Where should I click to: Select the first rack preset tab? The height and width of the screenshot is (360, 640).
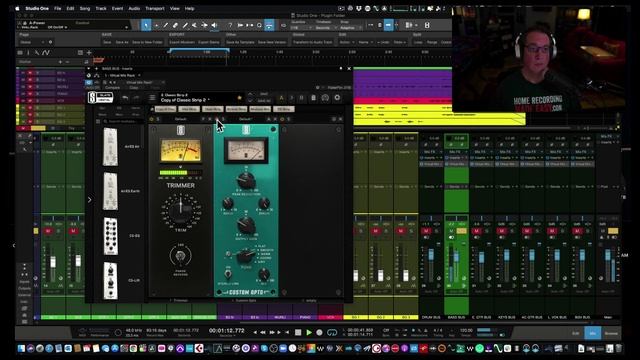165,109
